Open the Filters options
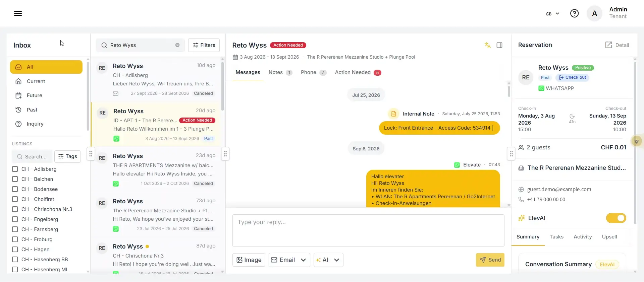This screenshot has height=282, width=644. 204,45
